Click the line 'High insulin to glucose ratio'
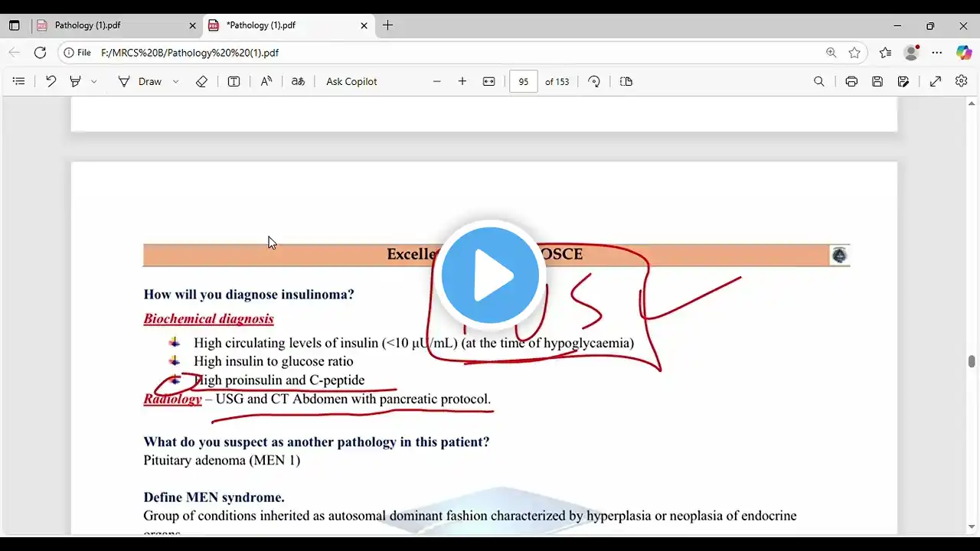The width and height of the screenshot is (980, 551). click(273, 361)
